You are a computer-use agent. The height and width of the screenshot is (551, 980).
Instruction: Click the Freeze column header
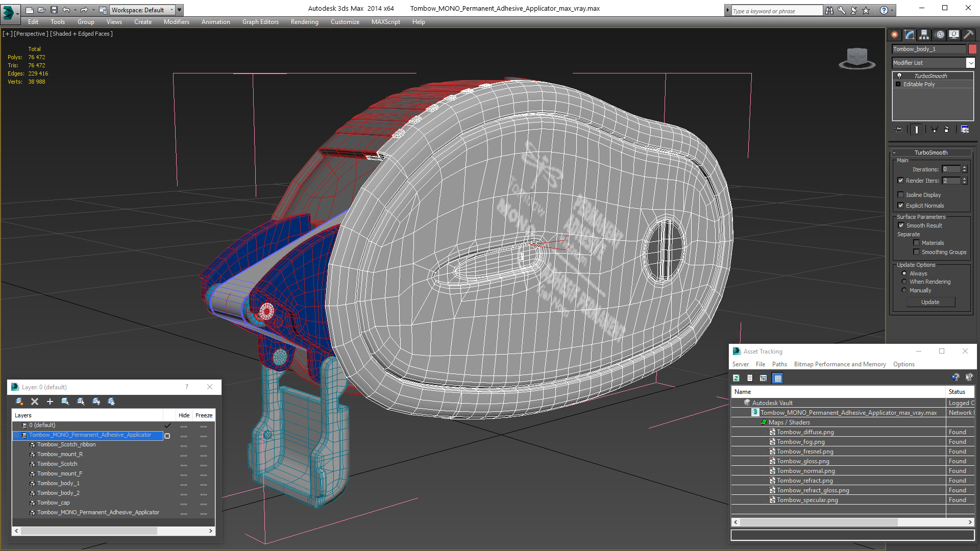pyautogui.click(x=204, y=415)
